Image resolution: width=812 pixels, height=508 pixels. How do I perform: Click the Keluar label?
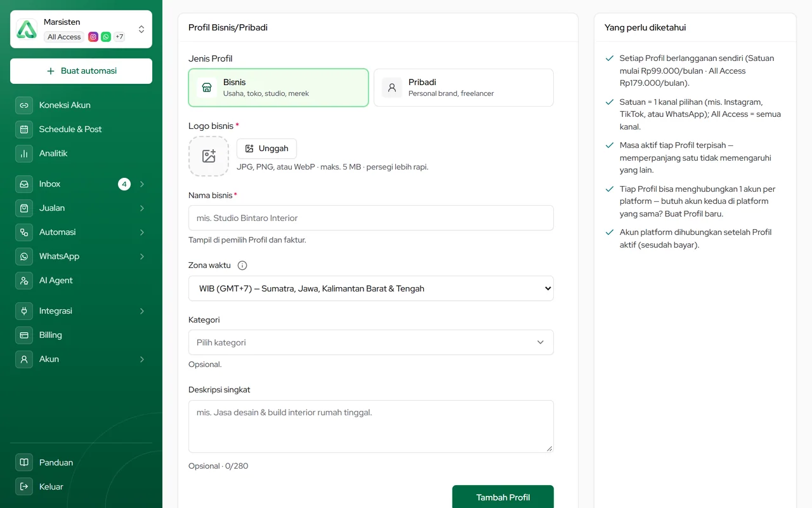(x=51, y=487)
